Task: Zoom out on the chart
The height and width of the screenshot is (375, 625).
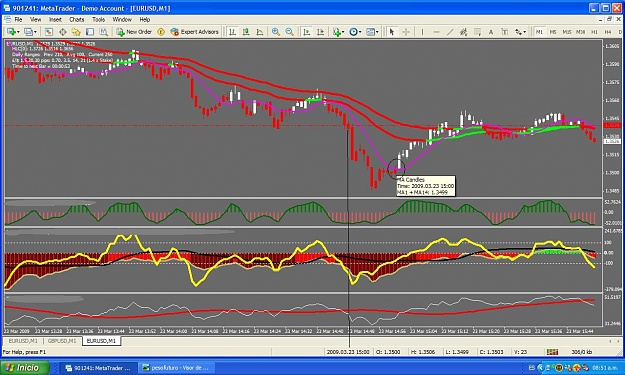Action: click(290, 32)
